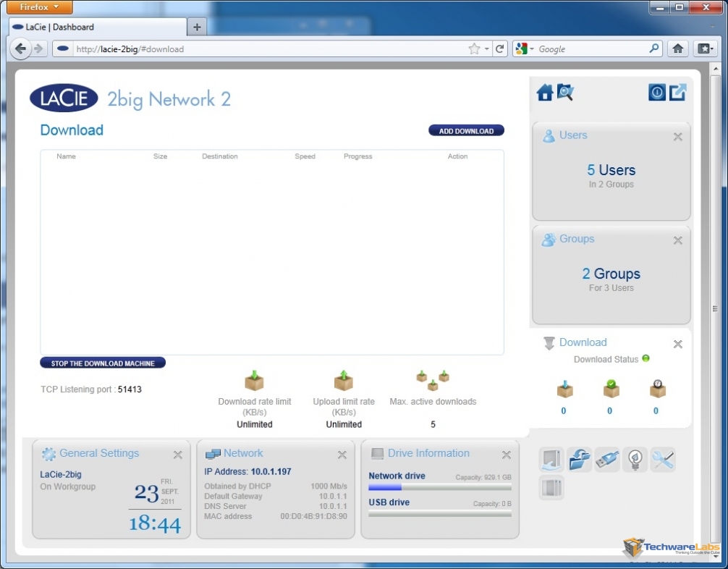Close the Users widget
The height and width of the screenshot is (569, 728).
tap(678, 137)
